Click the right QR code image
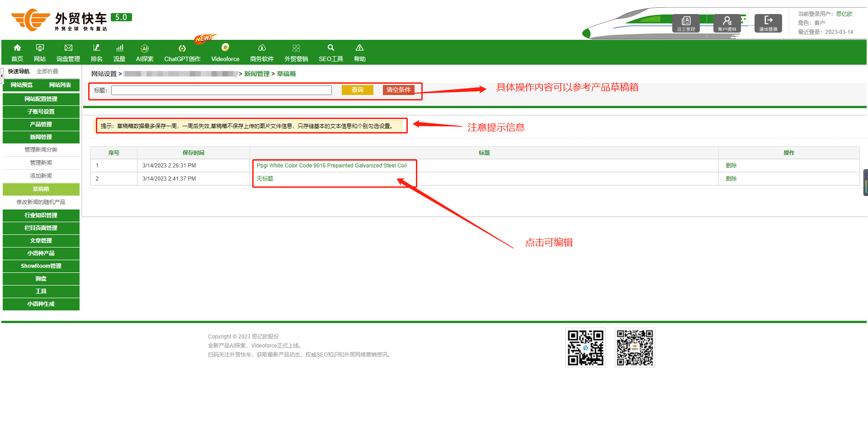 (x=635, y=348)
